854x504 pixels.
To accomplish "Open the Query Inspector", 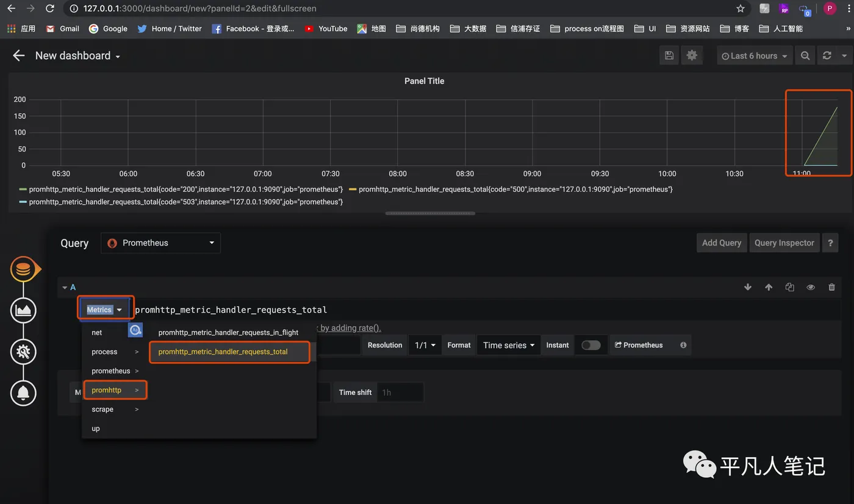I will click(784, 243).
